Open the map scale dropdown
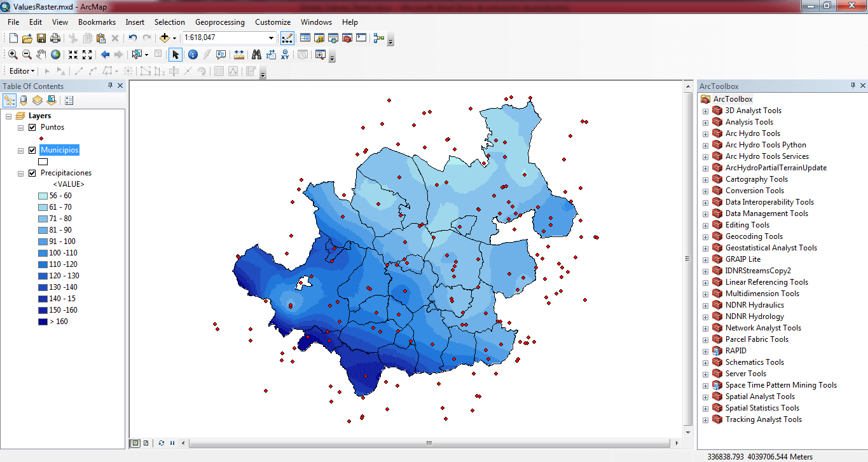The width and height of the screenshot is (868, 462). click(272, 38)
